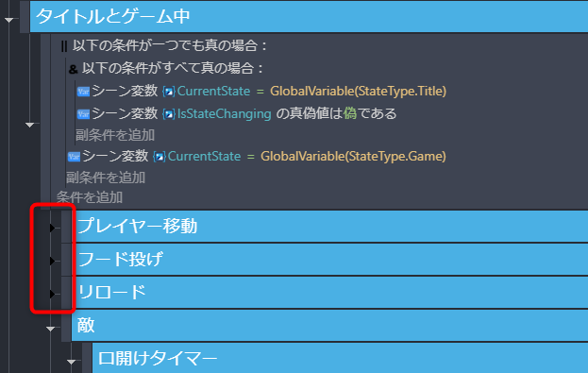The height and width of the screenshot is (373, 588).
Task: Click the OR (||) condition icon
Action: point(64,46)
